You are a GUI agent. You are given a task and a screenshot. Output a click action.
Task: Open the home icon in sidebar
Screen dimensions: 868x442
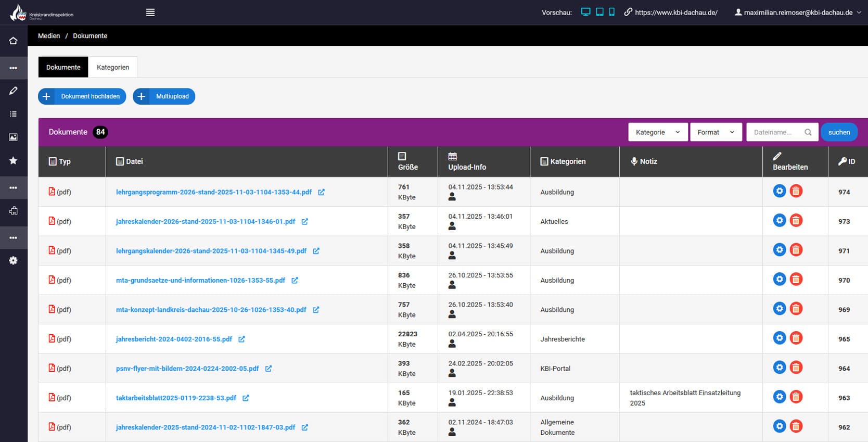pyautogui.click(x=14, y=41)
